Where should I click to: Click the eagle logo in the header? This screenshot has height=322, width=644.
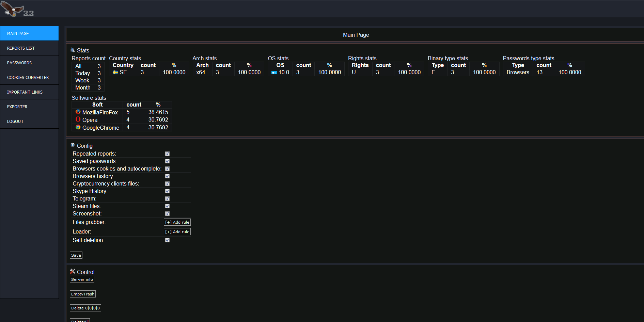13,9
